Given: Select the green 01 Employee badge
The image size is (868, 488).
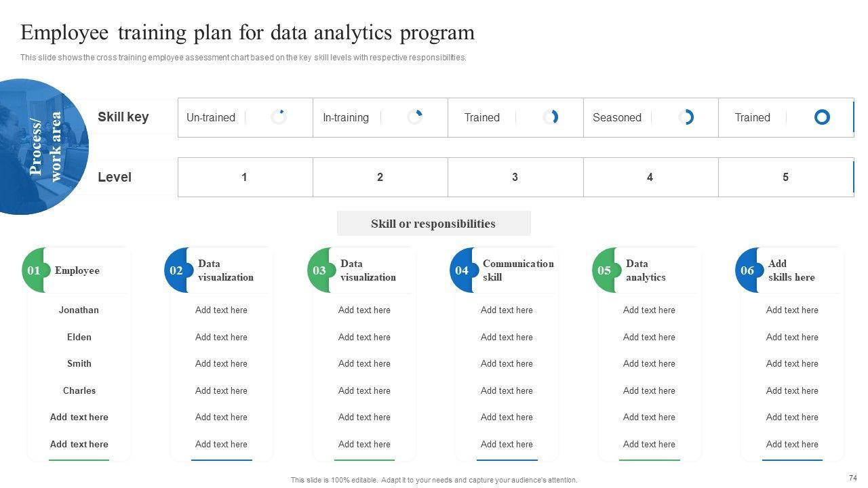Looking at the screenshot, I should 33,270.
